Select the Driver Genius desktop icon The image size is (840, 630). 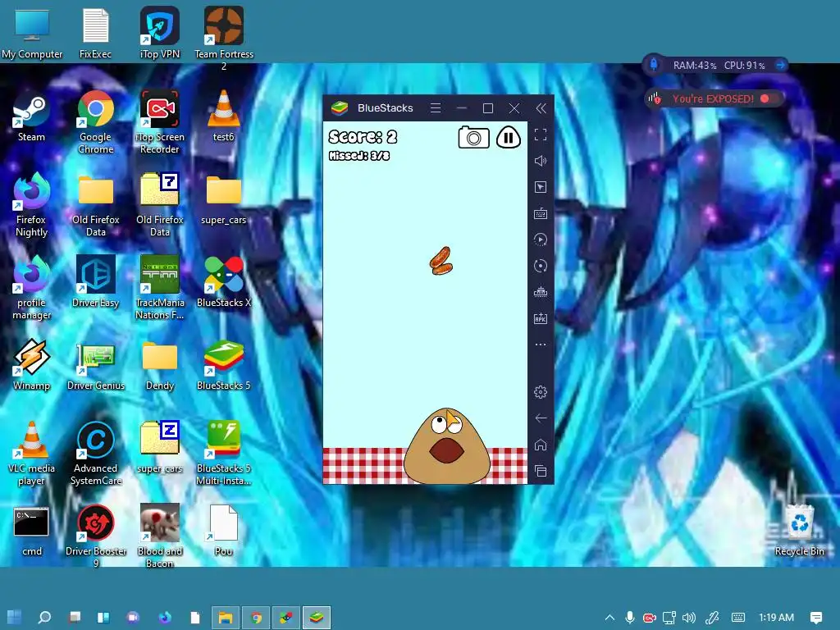[96, 365]
